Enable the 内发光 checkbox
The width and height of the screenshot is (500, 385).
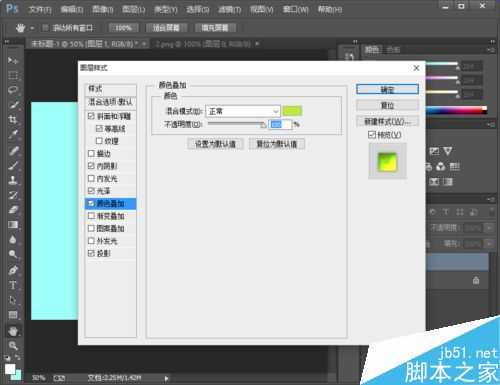pos(91,178)
